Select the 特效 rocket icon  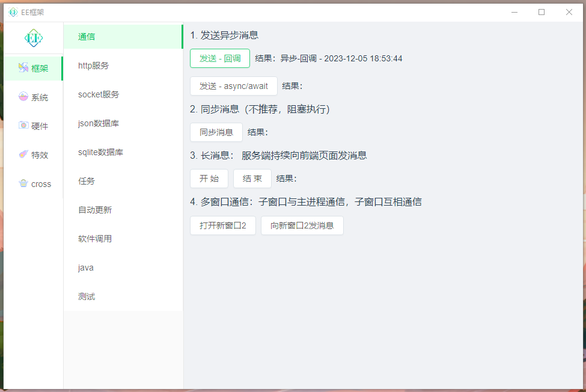coord(23,155)
